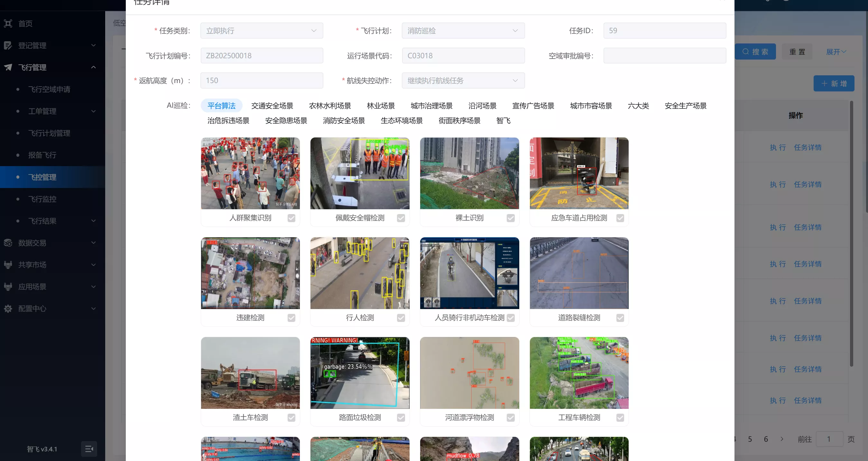The image size is (868, 461).
Task: Click the 首页 home icon in sidebar
Action: [x=8, y=23]
